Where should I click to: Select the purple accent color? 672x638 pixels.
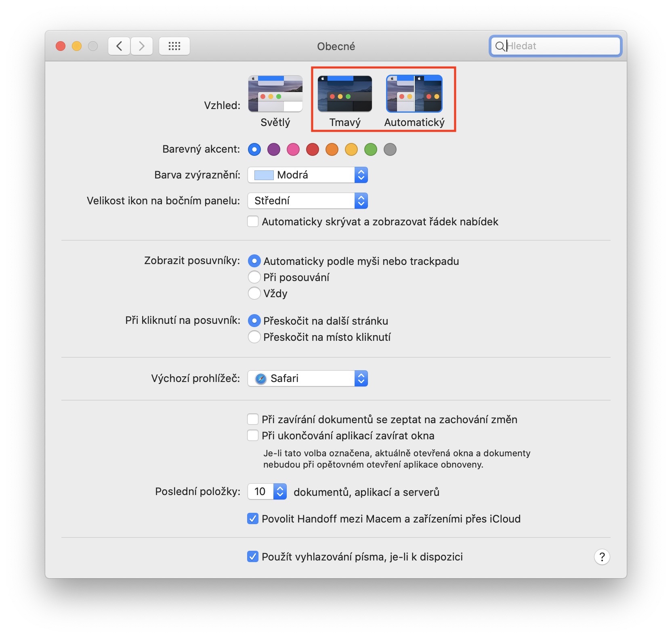click(x=274, y=149)
